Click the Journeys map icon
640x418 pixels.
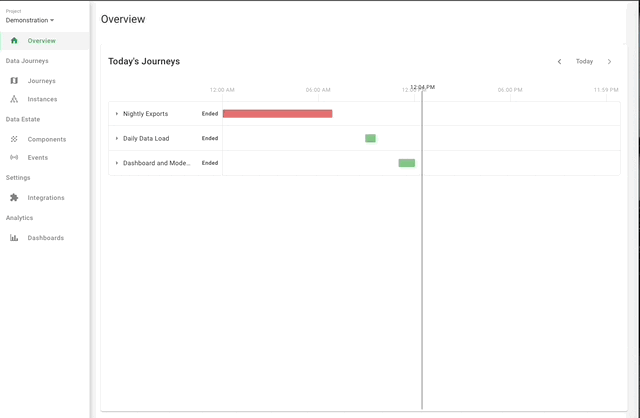click(x=14, y=81)
